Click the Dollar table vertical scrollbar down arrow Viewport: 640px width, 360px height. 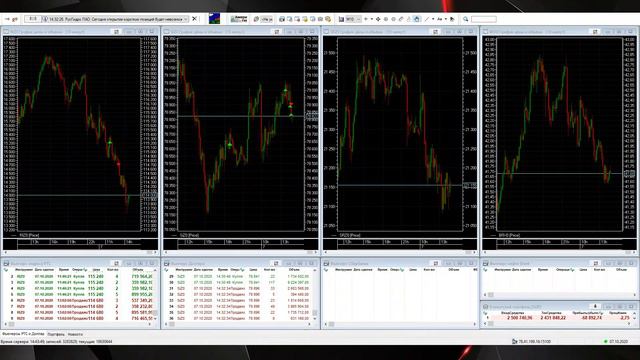[315, 318]
